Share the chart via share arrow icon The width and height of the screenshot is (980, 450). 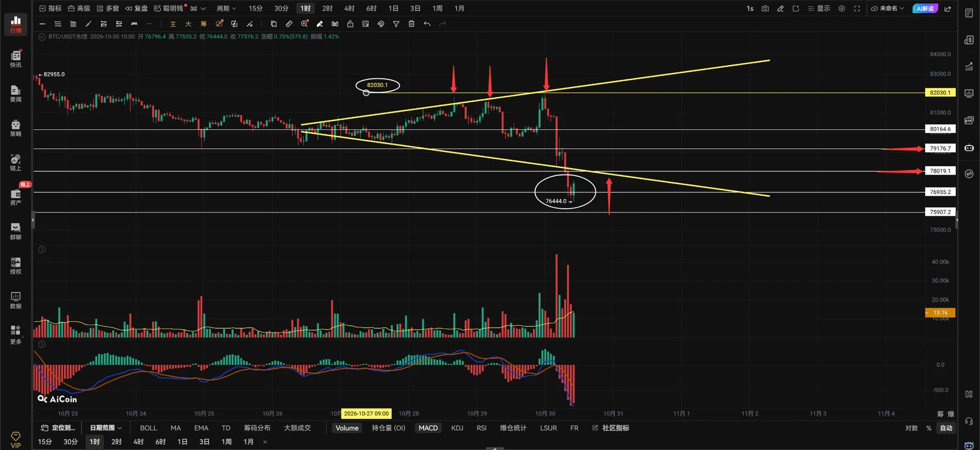(x=948, y=9)
